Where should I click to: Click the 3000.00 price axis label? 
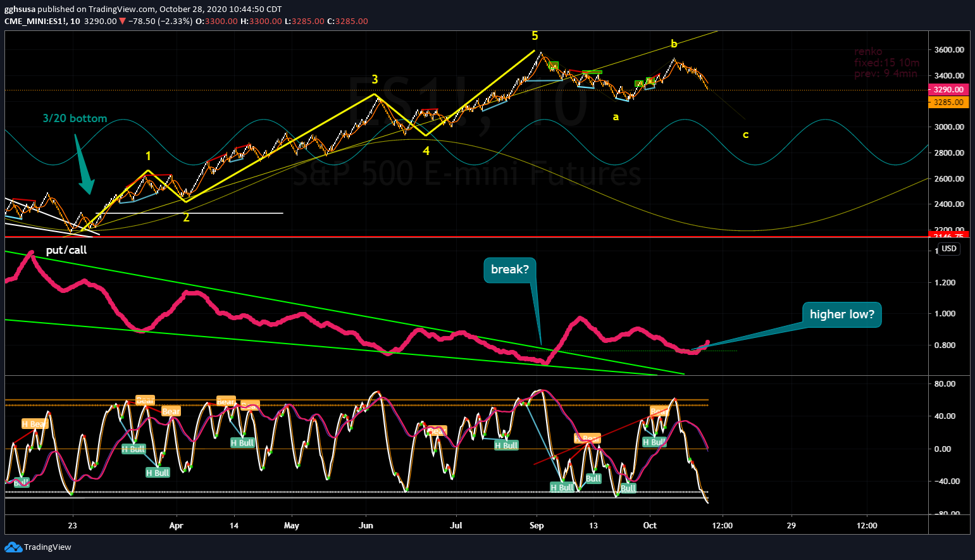coord(949,127)
